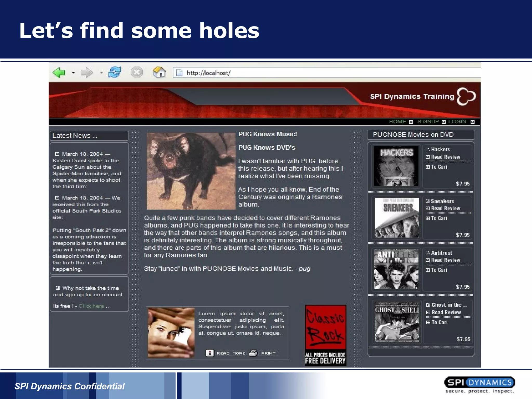Screen dimensions: 532x399
Task: Open the SIGNUP navigation link
Action: pyautogui.click(x=428, y=122)
